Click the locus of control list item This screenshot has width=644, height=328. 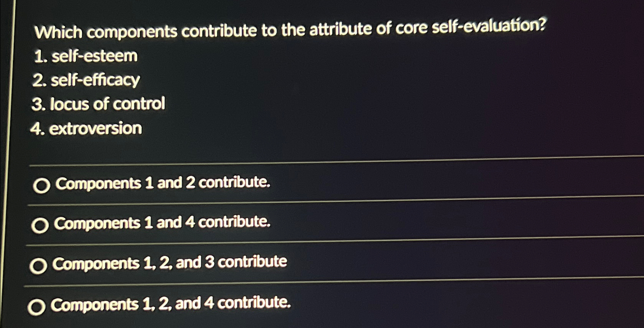[99, 104]
